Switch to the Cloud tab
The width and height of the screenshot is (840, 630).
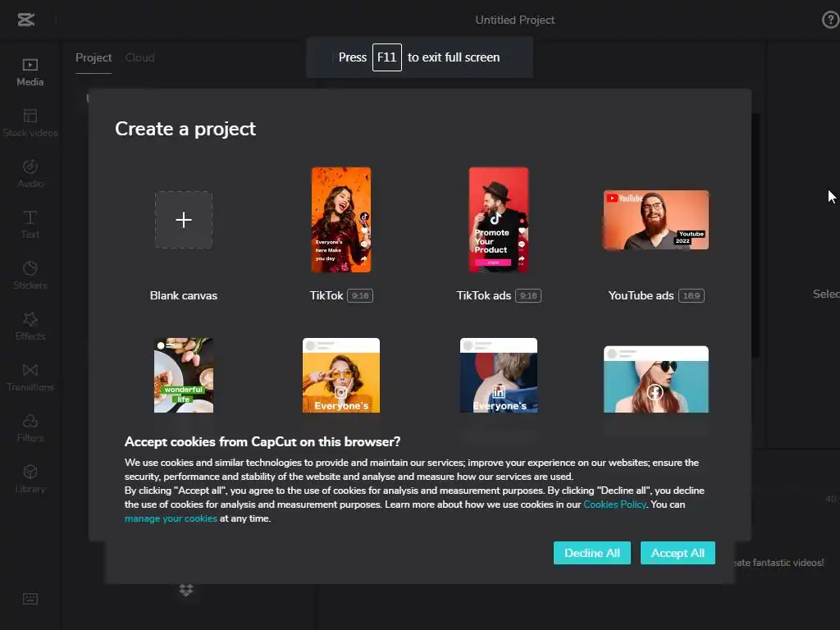(x=139, y=57)
